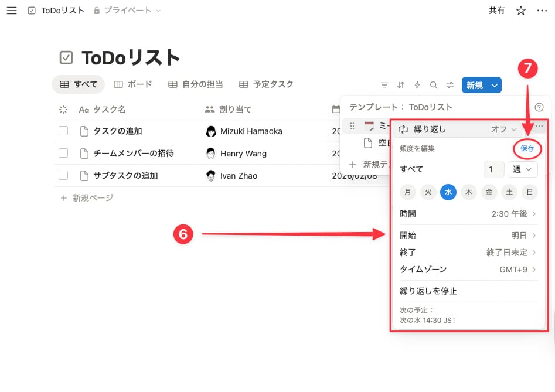The width and height of the screenshot is (555, 392).
Task: Open the sidebar hamburger menu icon
Action: (11, 10)
